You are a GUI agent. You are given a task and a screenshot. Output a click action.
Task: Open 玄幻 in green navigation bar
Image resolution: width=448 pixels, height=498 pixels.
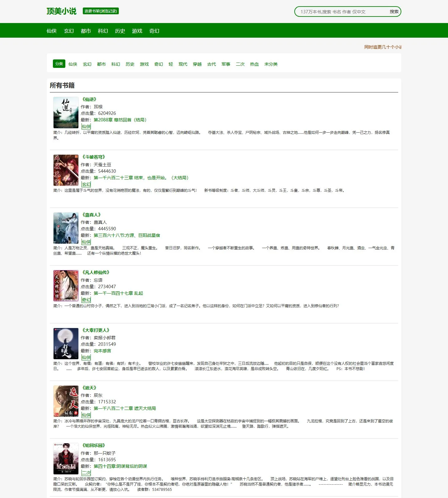[69, 31]
